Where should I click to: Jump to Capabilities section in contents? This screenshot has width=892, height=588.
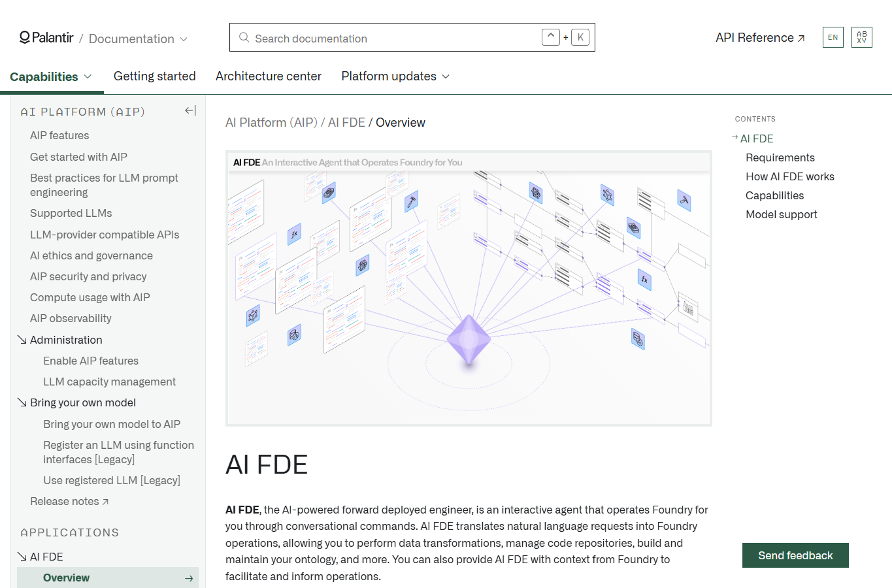point(775,195)
